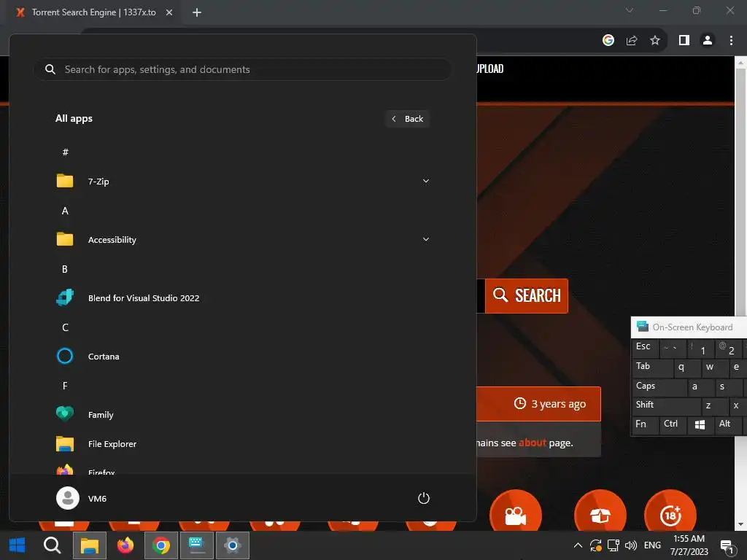The height and width of the screenshot is (560, 747).
Task: Open the UPLOAD menu item on 1337x
Action: tap(490, 69)
